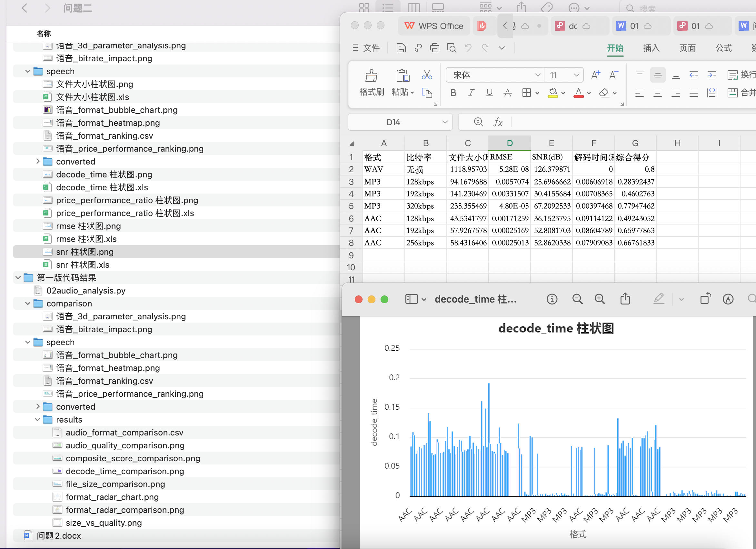Viewport: 756px width, 549px height.
Task: Toggle Bold formatting
Action: tap(453, 93)
